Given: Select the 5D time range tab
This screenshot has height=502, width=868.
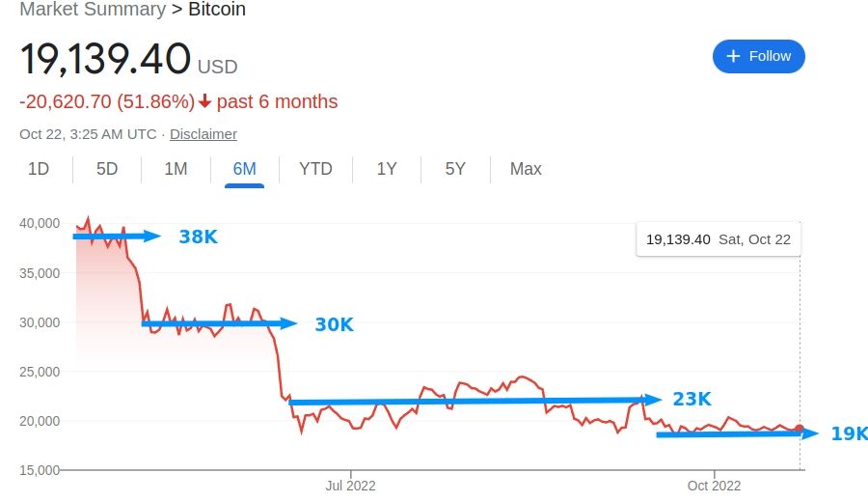Looking at the screenshot, I should (x=107, y=169).
